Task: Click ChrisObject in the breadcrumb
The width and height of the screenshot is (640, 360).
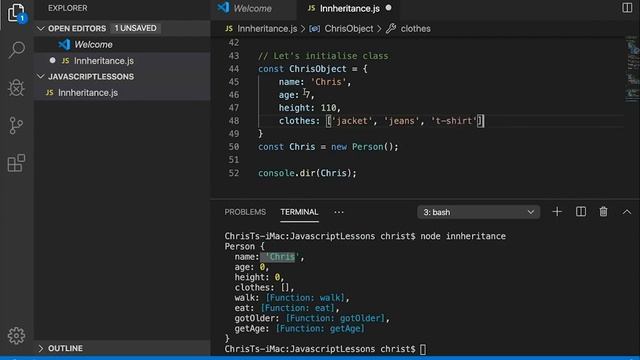Action: tap(349, 29)
